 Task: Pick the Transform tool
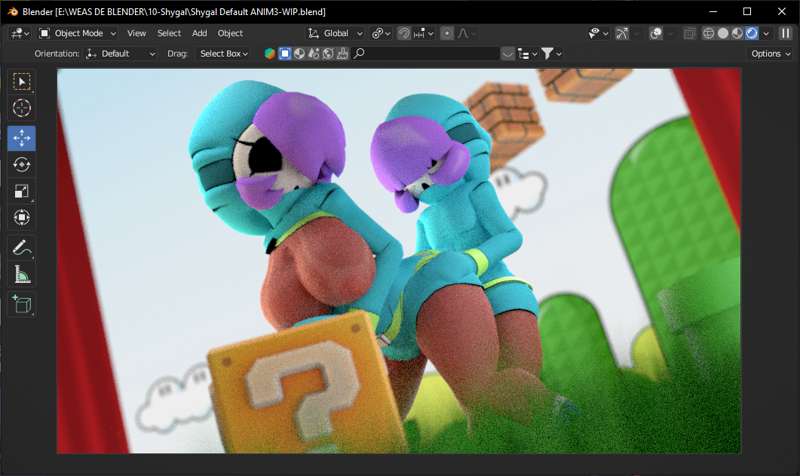pos(21,217)
